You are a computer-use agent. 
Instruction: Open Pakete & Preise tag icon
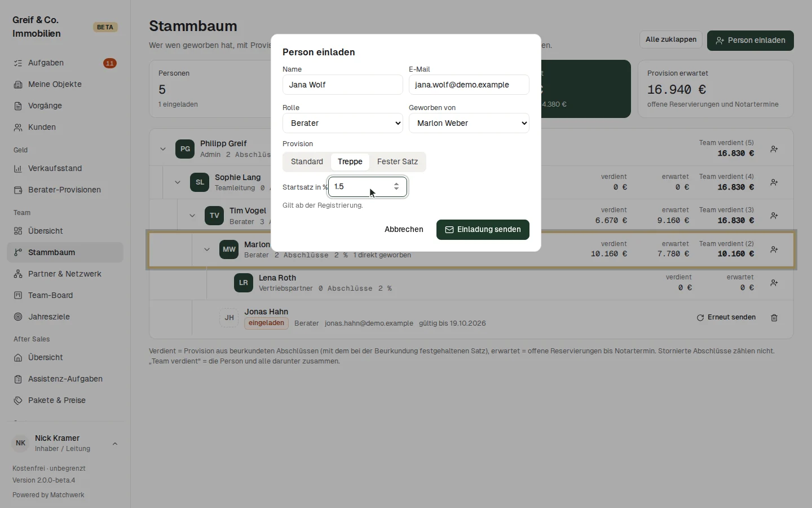click(18, 400)
